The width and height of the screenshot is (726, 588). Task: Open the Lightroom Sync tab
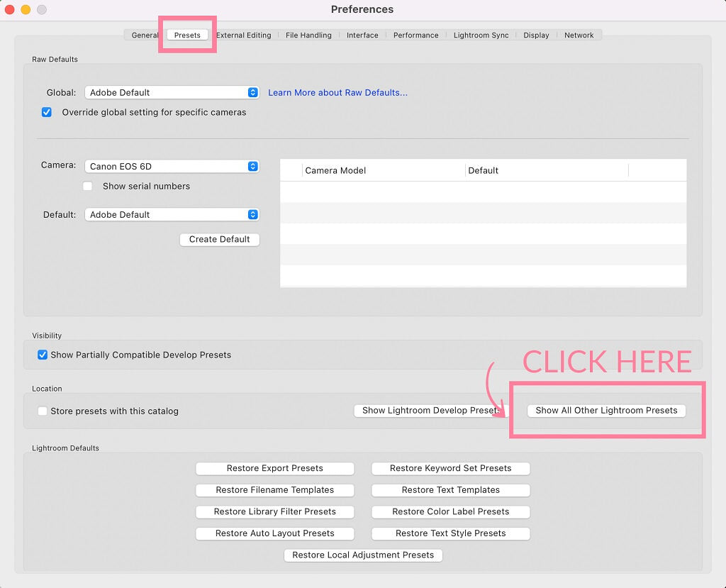(481, 35)
